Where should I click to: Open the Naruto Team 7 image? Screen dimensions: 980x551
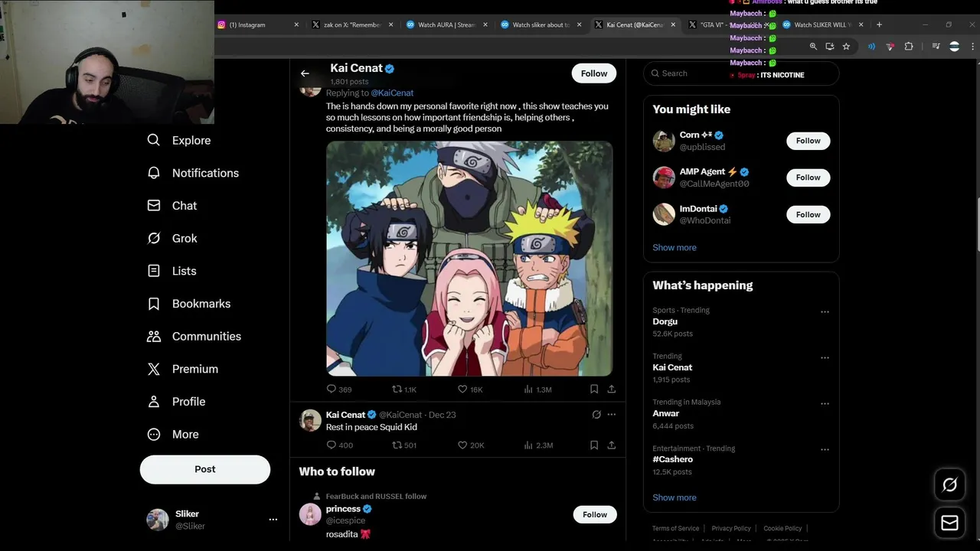point(469,259)
